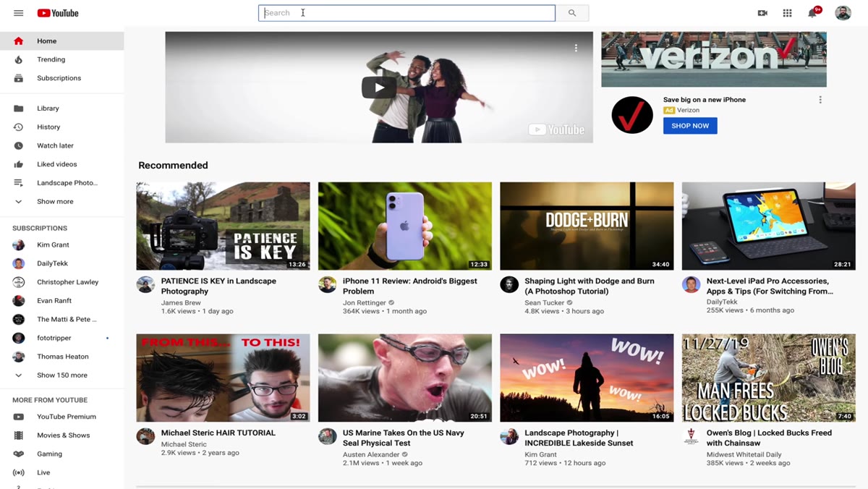Viewport: 868px width, 489px height.
Task: Open iPad Pro Accessories thumbnail
Action: (x=769, y=226)
